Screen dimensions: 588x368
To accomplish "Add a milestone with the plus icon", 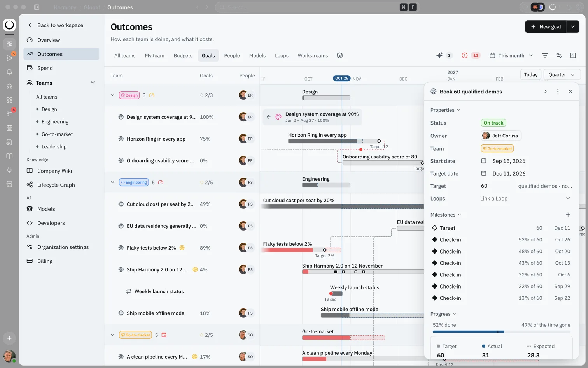I will click(568, 215).
